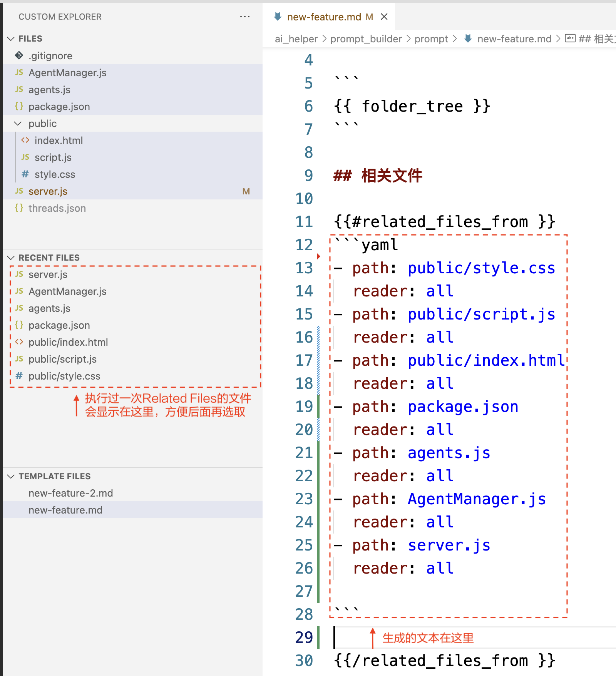Place cursor on '{{ folder_tree }}' line

click(x=412, y=106)
